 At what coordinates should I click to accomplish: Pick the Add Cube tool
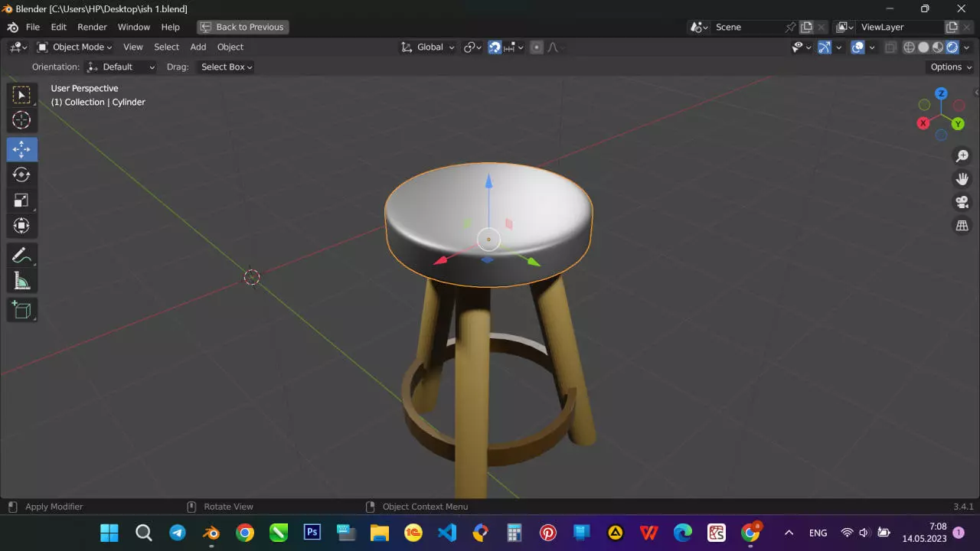[x=21, y=310]
